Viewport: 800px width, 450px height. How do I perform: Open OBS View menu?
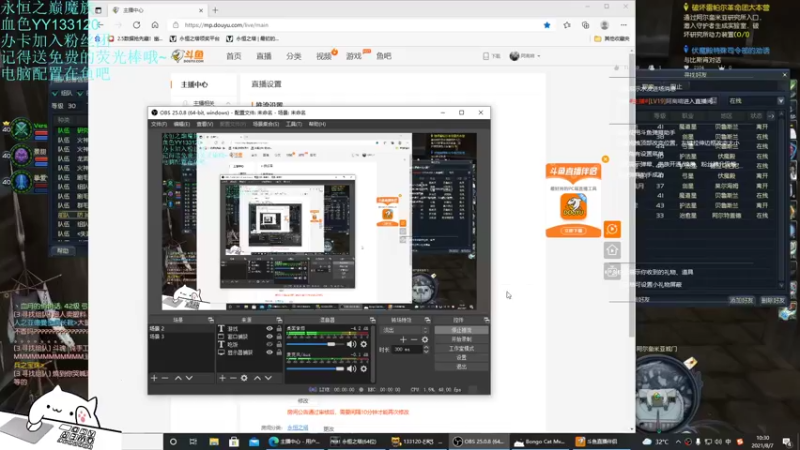(x=205, y=124)
